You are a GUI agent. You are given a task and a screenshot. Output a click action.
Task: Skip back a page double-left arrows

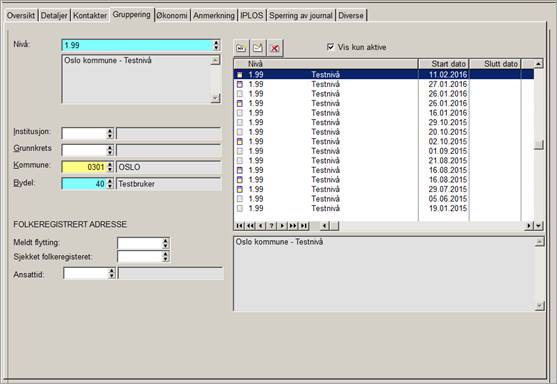(x=250, y=226)
